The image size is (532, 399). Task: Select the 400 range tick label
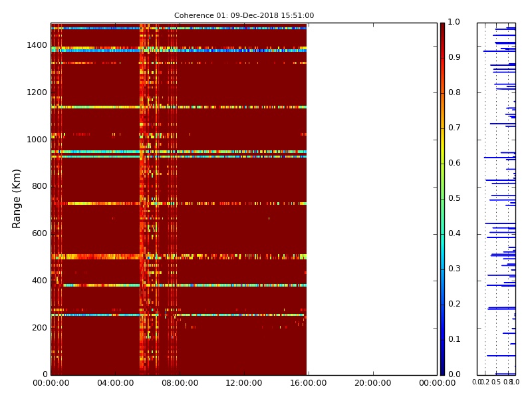pyautogui.click(x=39, y=281)
